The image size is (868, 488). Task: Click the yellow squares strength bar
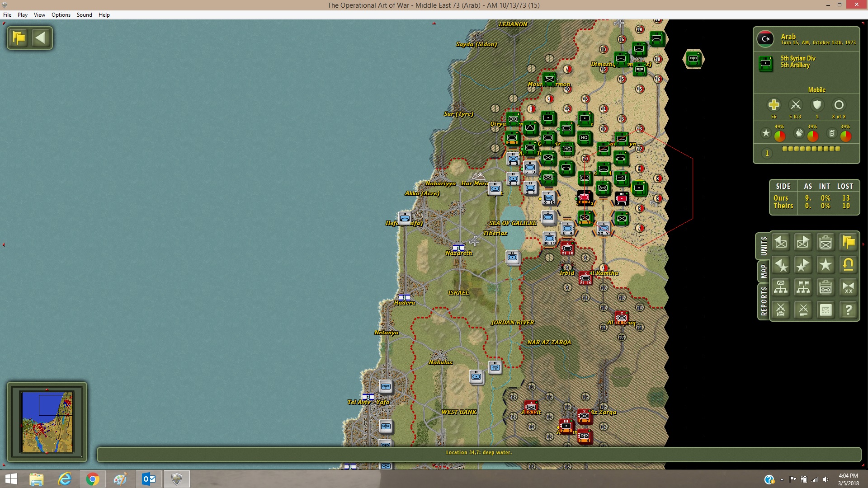(811, 149)
